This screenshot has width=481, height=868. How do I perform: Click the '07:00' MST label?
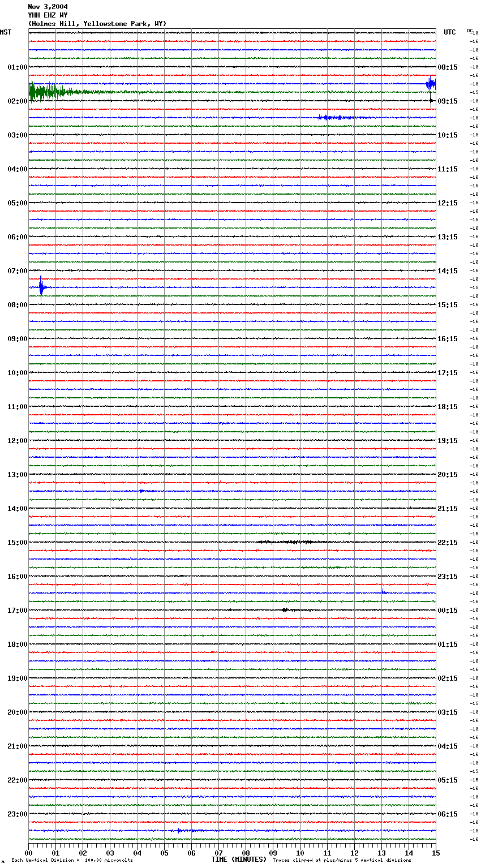(x=18, y=271)
